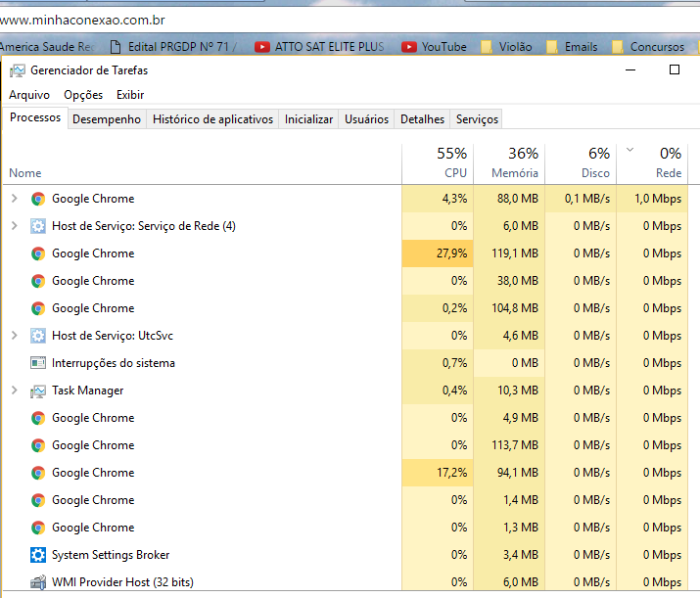Click Chrome icon in the 88,0 MB row
Viewport: 700px width, 598px height.
pyautogui.click(x=38, y=199)
